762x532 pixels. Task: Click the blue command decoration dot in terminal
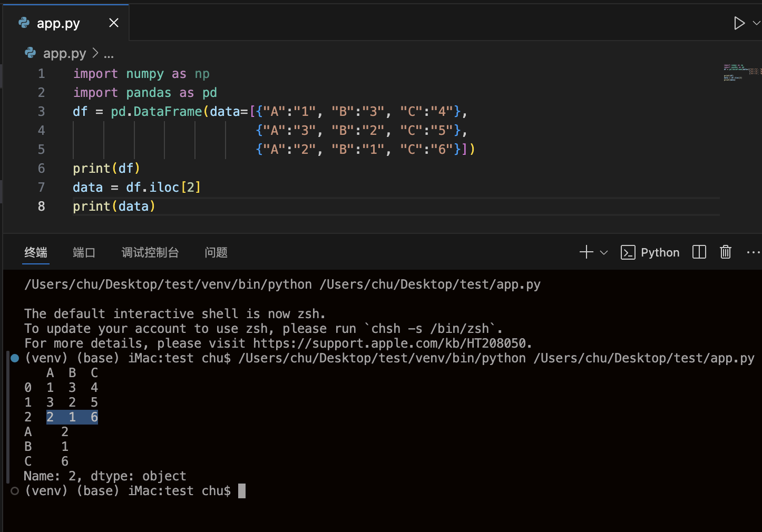point(15,358)
